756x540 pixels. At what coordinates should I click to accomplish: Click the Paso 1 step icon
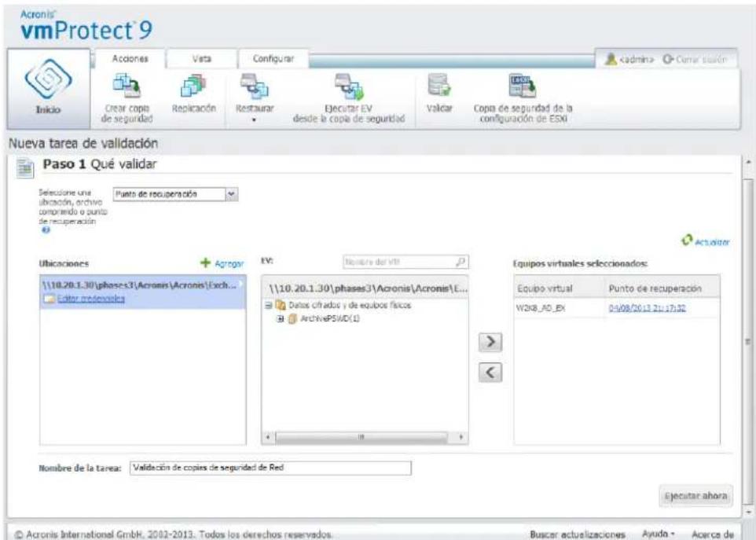pos(25,167)
